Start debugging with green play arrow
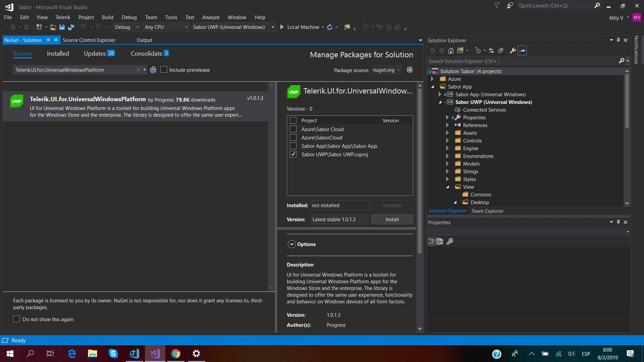This screenshot has height=362, width=644. tap(282, 27)
